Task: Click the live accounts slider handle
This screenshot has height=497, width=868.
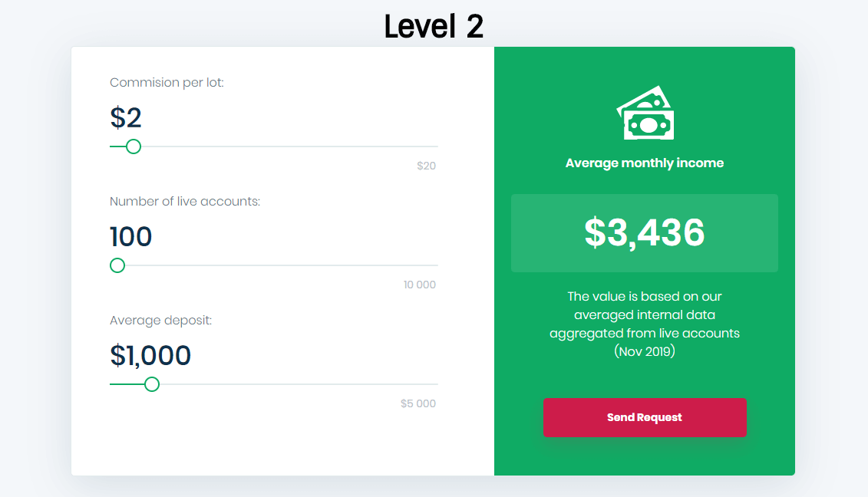Action: 117,265
